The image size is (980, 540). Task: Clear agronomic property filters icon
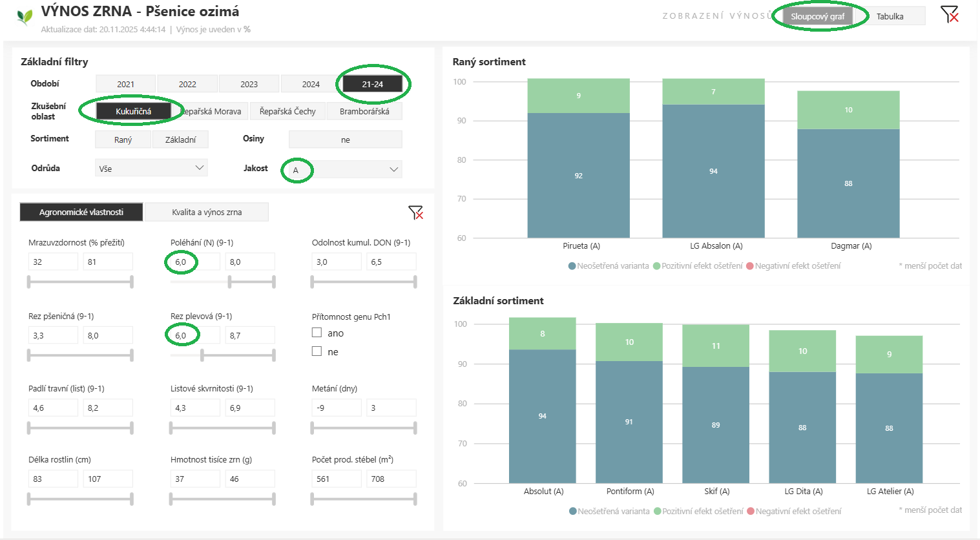coord(415,213)
